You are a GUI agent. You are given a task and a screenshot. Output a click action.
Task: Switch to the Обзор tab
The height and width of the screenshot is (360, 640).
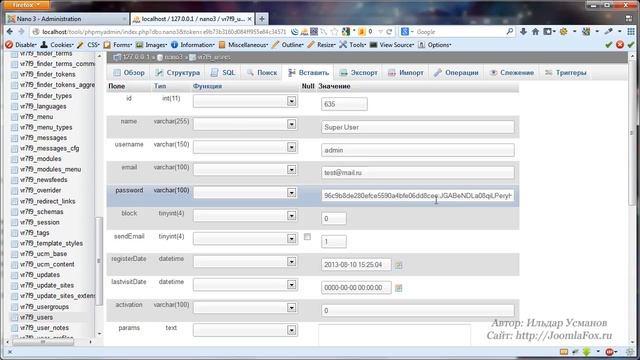click(129, 73)
